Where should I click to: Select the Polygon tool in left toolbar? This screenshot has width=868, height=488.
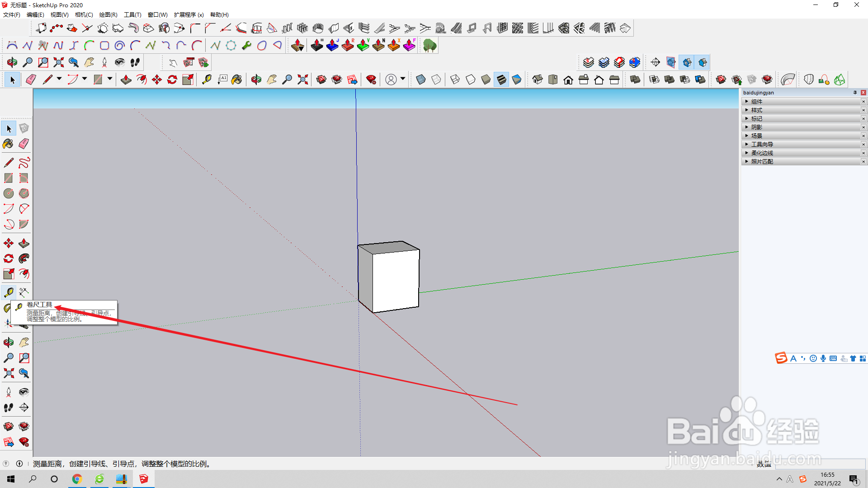click(x=24, y=193)
